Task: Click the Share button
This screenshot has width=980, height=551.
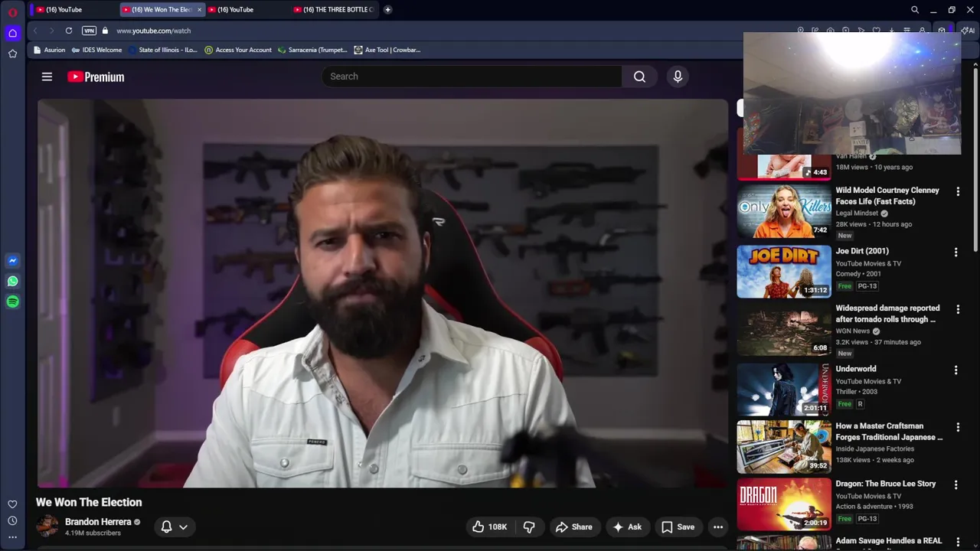Action: point(573,527)
